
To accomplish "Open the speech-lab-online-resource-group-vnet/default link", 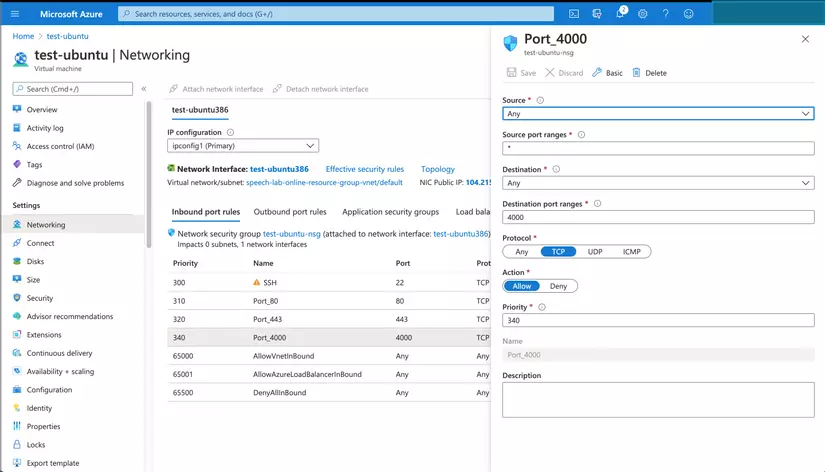I will pyautogui.click(x=324, y=183).
